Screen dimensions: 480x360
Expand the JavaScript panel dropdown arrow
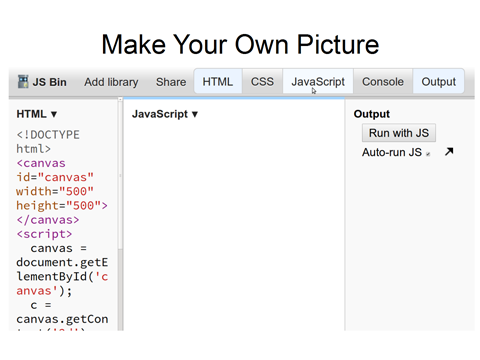pos(195,114)
